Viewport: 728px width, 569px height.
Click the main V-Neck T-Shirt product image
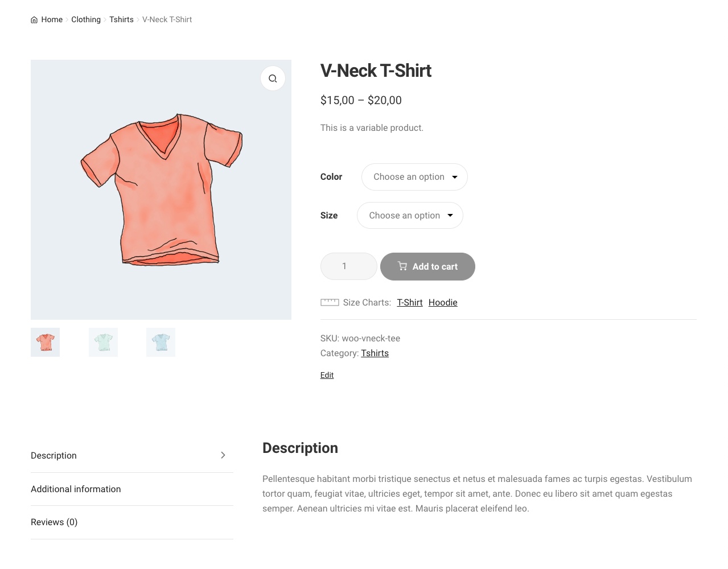pos(161,189)
